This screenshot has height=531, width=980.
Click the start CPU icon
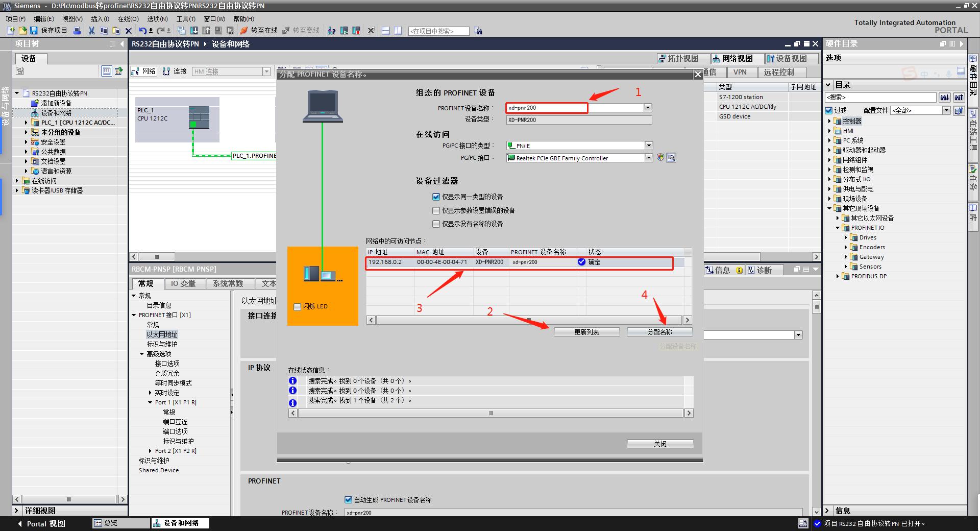[344, 31]
